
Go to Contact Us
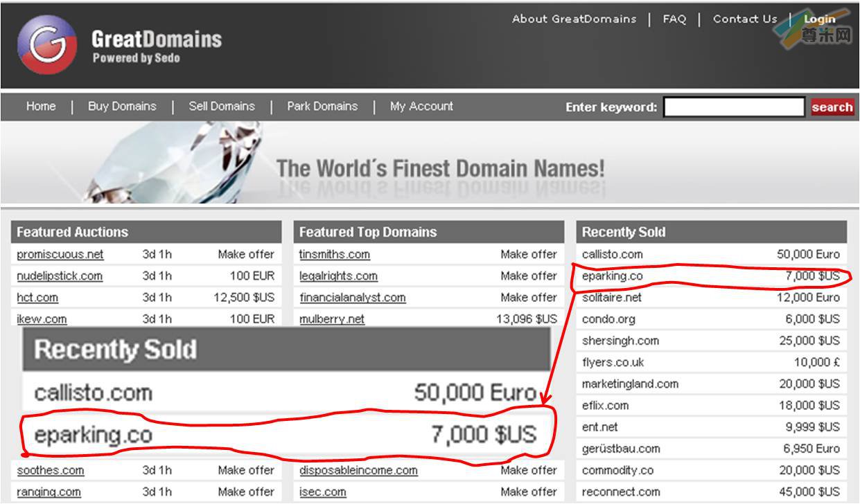coord(745,19)
